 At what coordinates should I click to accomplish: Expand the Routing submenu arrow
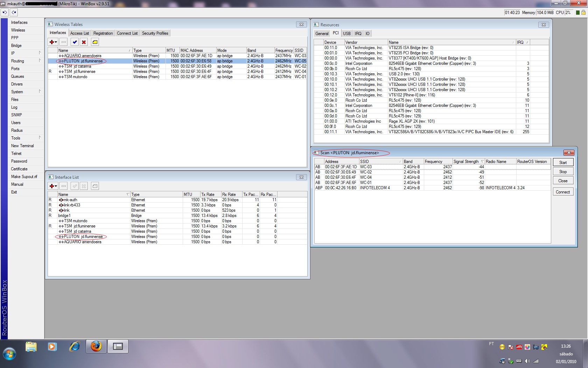(x=40, y=60)
